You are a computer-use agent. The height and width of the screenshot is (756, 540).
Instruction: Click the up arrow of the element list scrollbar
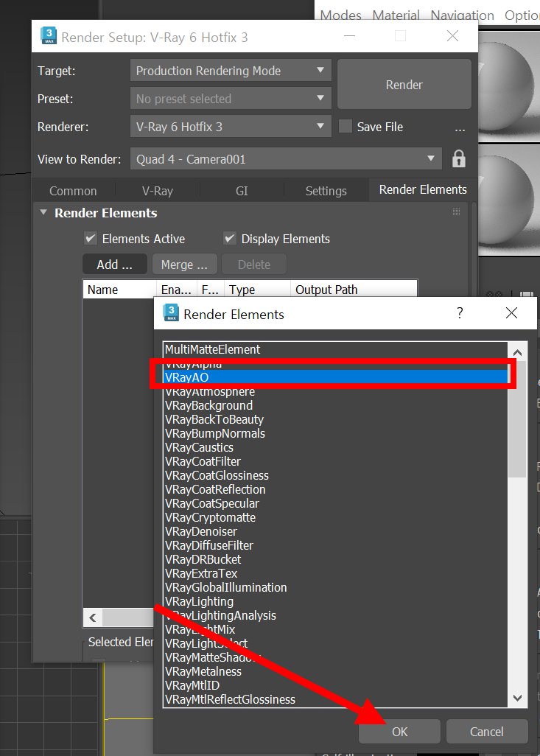[x=517, y=352]
